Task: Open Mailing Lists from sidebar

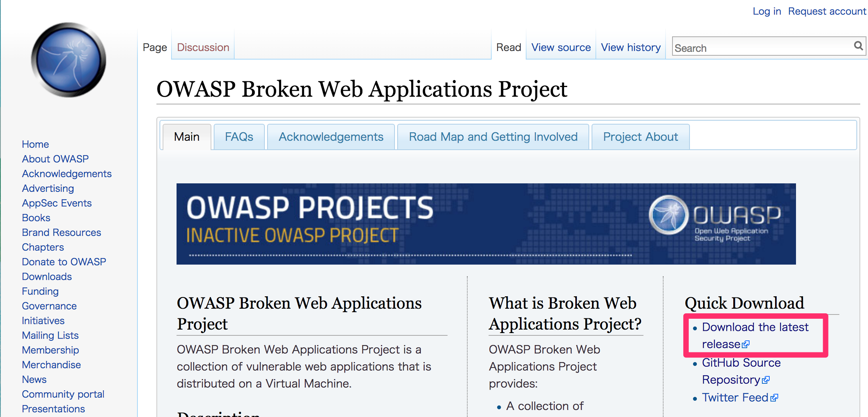Action: click(50, 335)
